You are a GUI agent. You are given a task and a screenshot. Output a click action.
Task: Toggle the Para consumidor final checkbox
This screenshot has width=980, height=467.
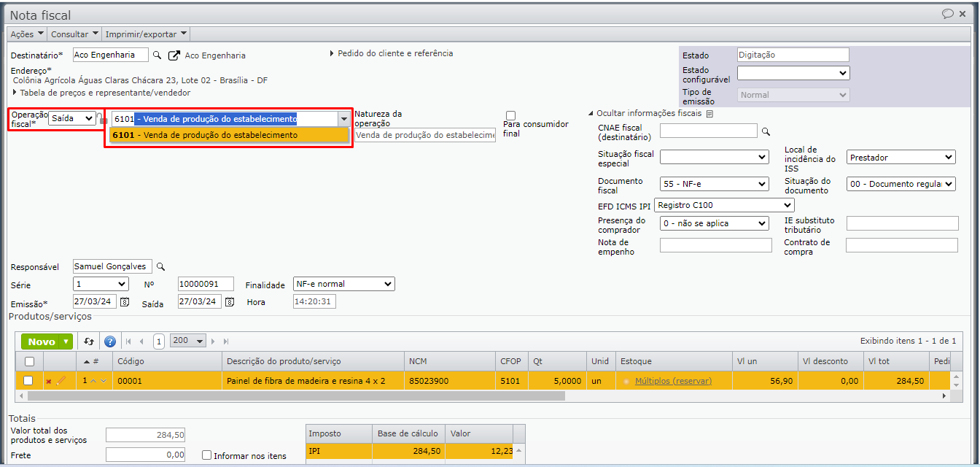click(x=510, y=115)
